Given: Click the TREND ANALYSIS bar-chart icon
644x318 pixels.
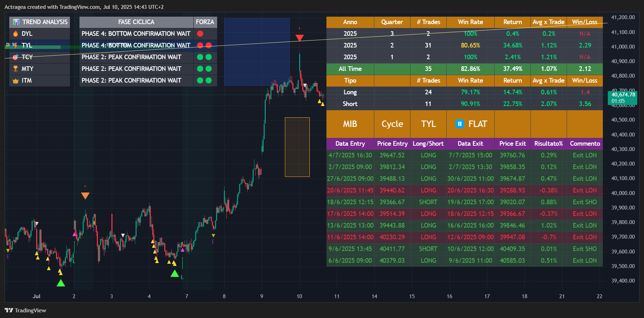Looking at the screenshot, I should tap(16, 22).
